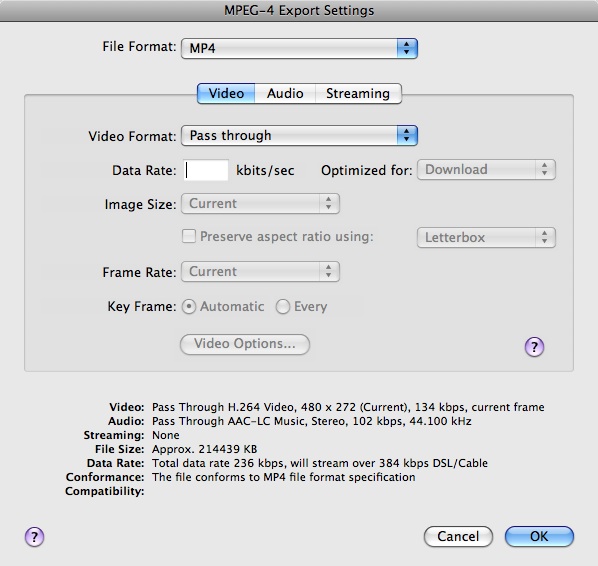Image resolution: width=598 pixels, height=566 pixels.
Task: Click the File Format blue stepper arrows
Action: tap(407, 48)
